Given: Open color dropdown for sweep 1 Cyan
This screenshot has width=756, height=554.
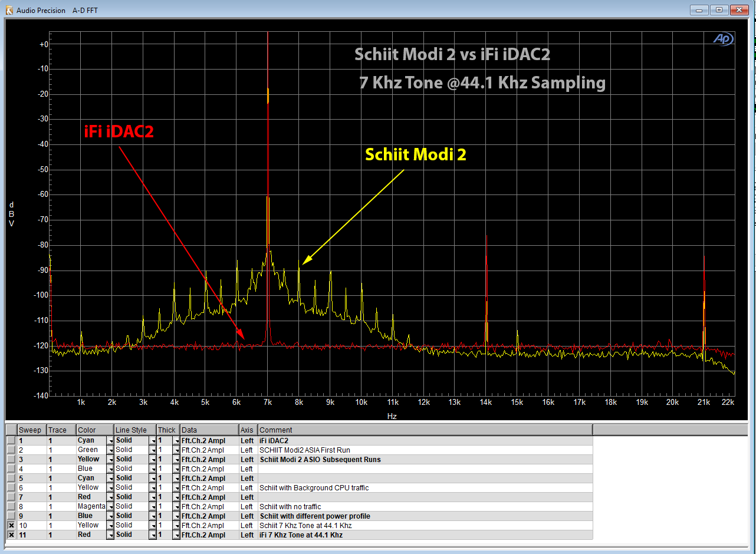Looking at the screenshot, I should 110,440.
